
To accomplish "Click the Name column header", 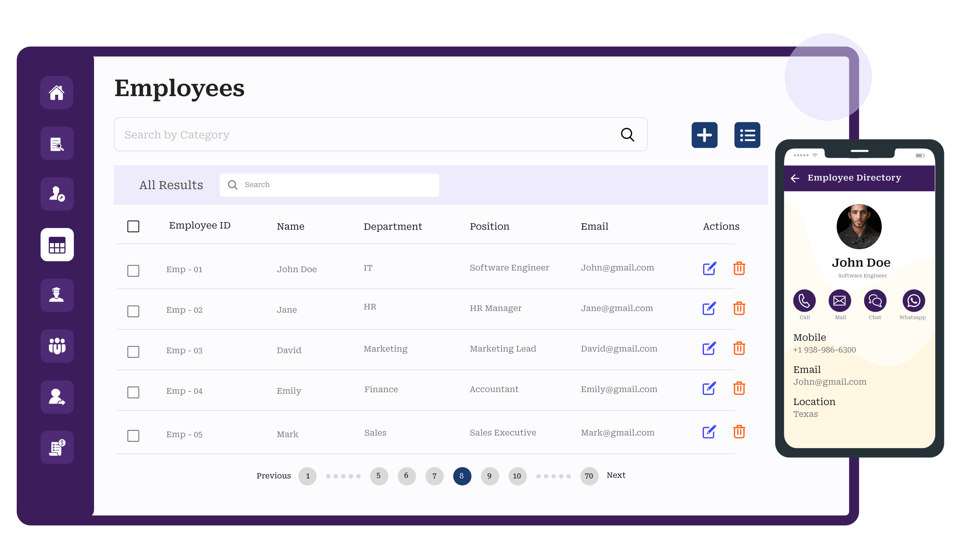I will (x=290, y=227).
